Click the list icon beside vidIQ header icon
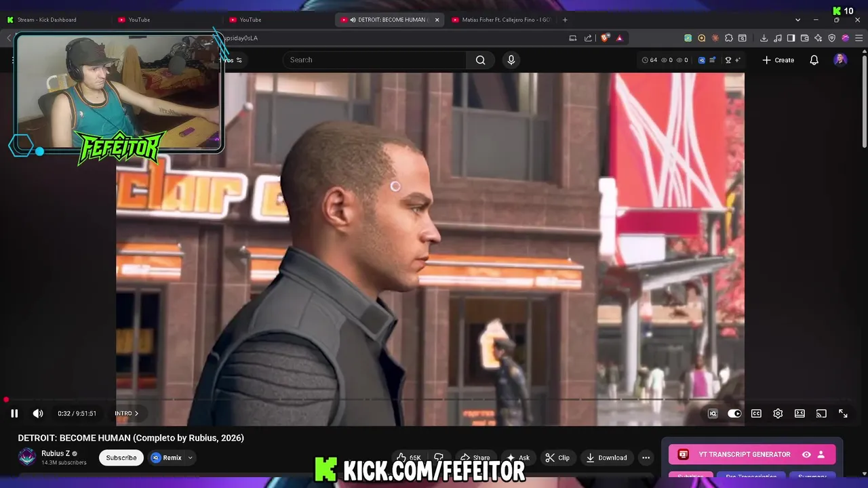This screenshot has width=868, height=488. point(712,60)
